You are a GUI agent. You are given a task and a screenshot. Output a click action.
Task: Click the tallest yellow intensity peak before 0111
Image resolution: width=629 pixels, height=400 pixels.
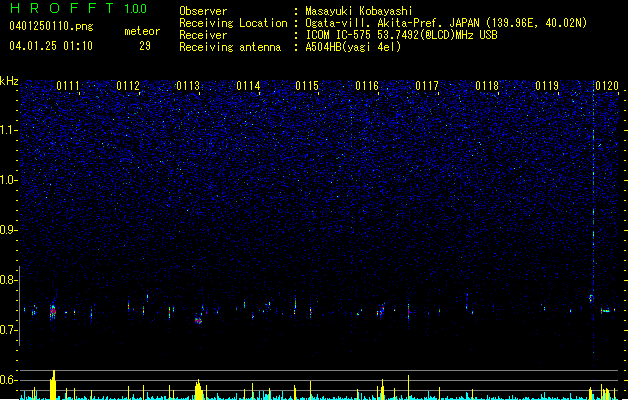(53, 385)
